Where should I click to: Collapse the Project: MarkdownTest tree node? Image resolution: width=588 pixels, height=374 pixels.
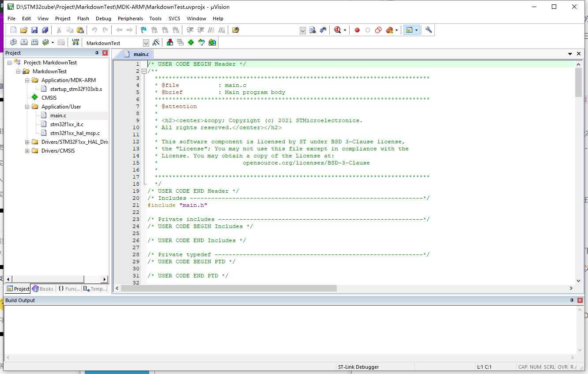point(10,63)
